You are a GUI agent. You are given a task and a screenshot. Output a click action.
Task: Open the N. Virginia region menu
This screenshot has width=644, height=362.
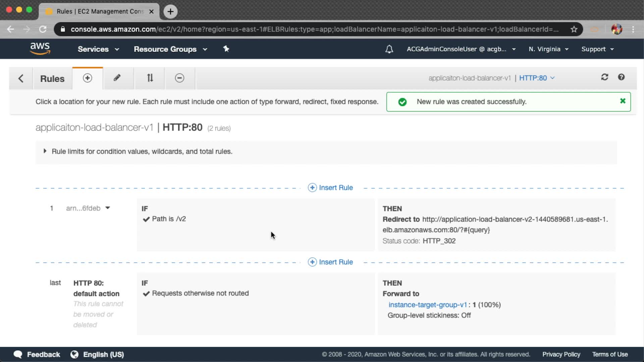[548, 49]
